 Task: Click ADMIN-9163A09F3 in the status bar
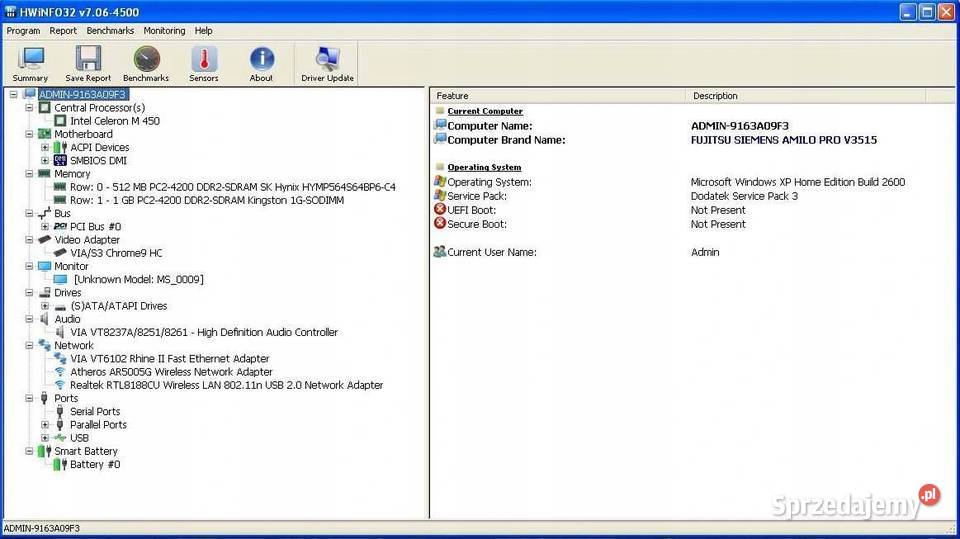click(x=42, y=528)
